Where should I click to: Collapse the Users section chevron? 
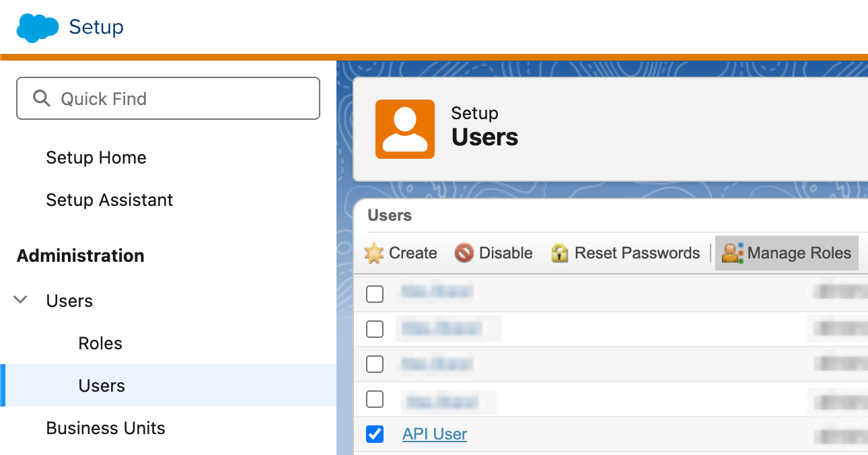point(21,300)
